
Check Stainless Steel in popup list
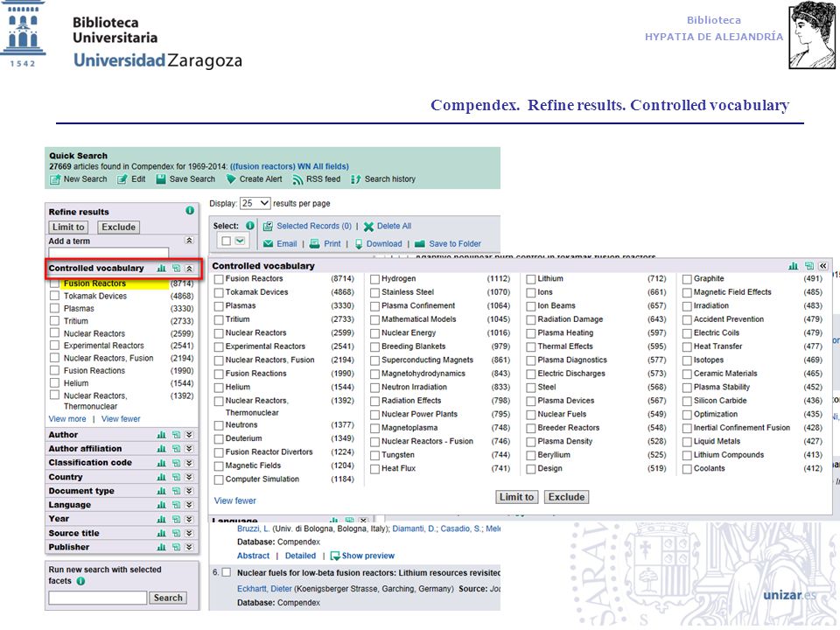(375, 292)
